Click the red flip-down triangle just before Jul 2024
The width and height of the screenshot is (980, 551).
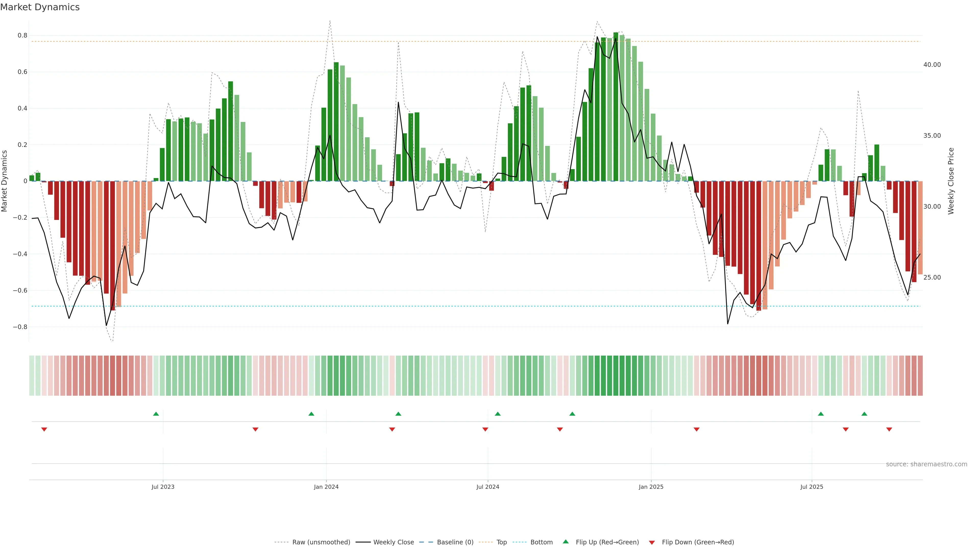tap(485, 429)
